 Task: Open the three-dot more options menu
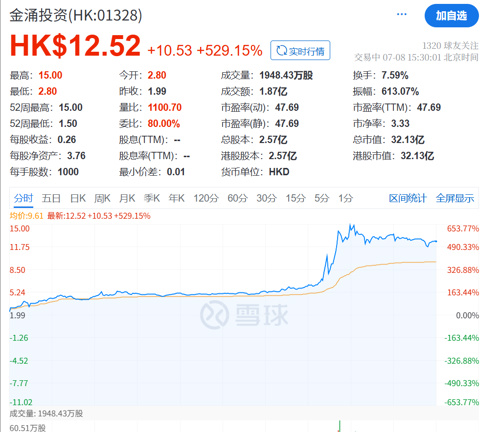(x=402, y=14)
